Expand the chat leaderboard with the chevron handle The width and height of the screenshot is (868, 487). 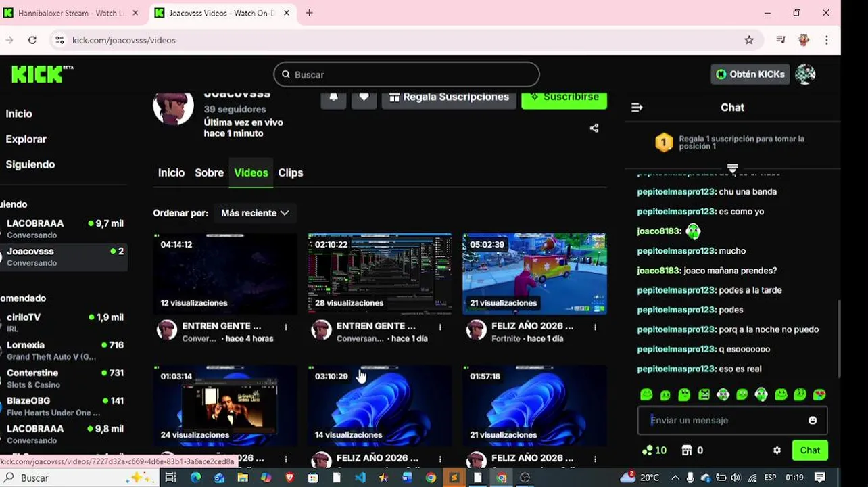tap(732, 169)
